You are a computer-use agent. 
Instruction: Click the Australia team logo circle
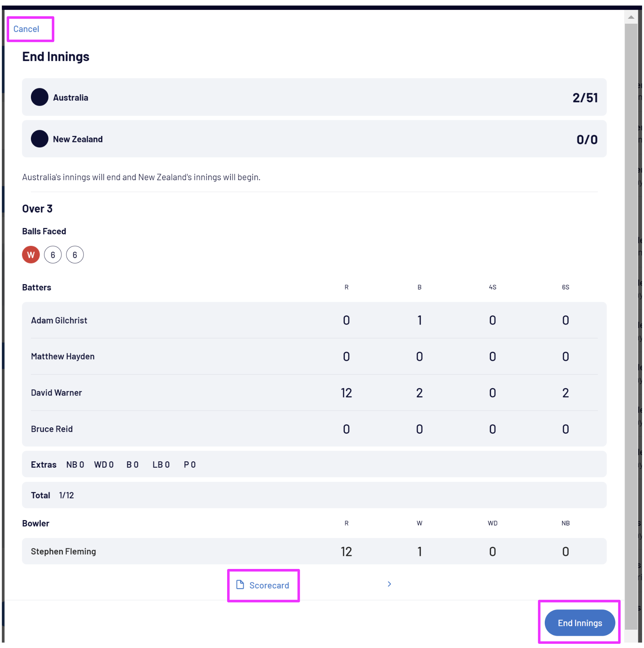click(x=40, y=97)
